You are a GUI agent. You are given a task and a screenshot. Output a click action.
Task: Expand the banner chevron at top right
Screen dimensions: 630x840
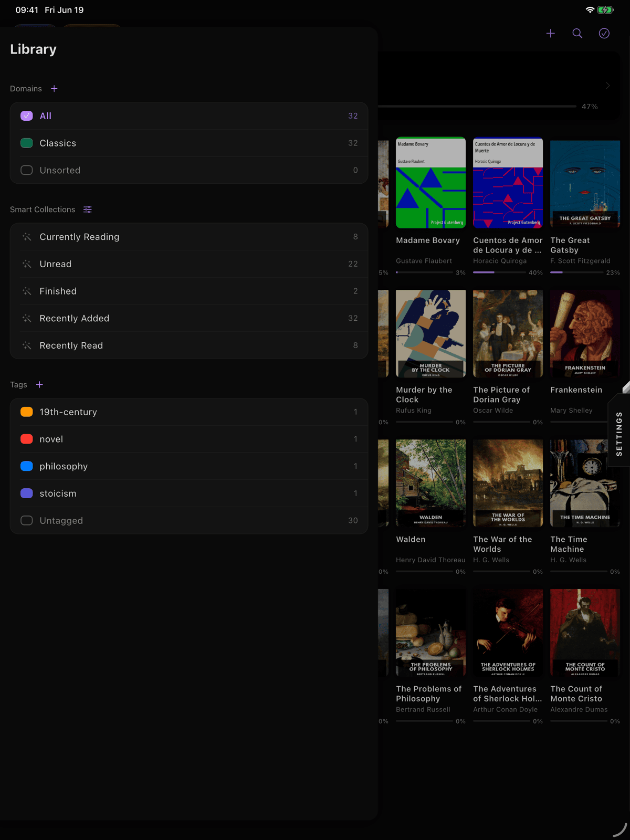tap(608, 86)
